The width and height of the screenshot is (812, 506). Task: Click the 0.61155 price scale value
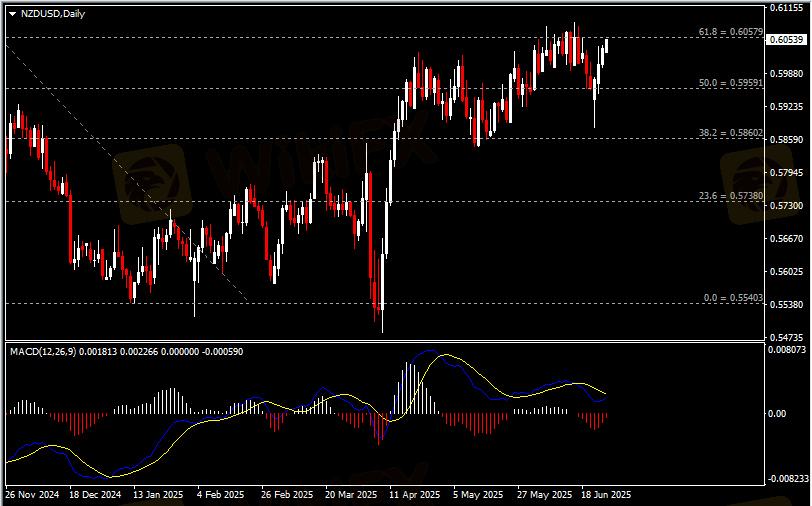786,8
